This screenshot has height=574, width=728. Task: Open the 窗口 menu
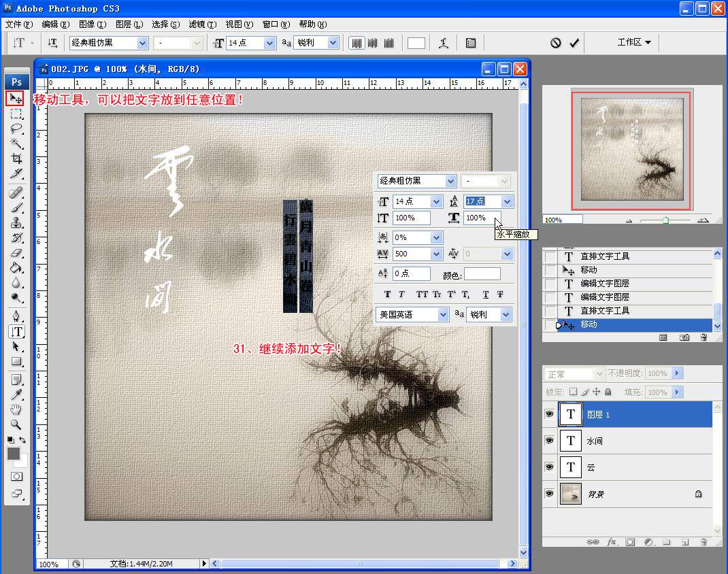(276, 24)
